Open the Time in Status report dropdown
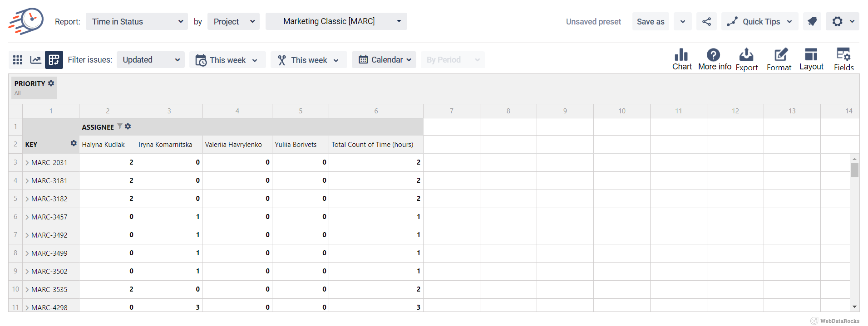Screen dimensions: 868x326 (x=137, y=21)
